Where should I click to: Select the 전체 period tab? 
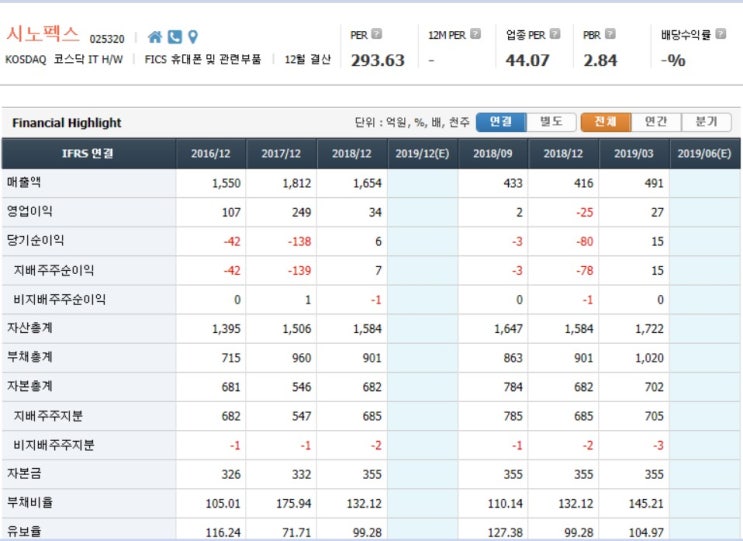(x=606, y=122)
